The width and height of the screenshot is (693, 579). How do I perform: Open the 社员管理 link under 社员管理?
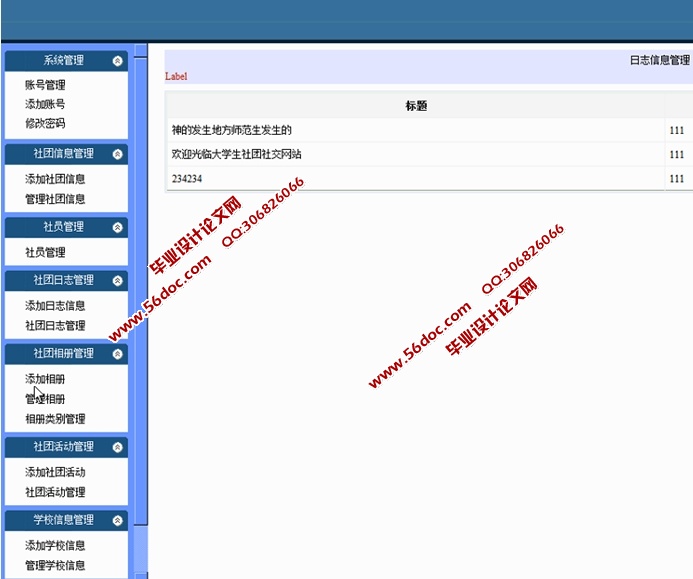point(45,252)
